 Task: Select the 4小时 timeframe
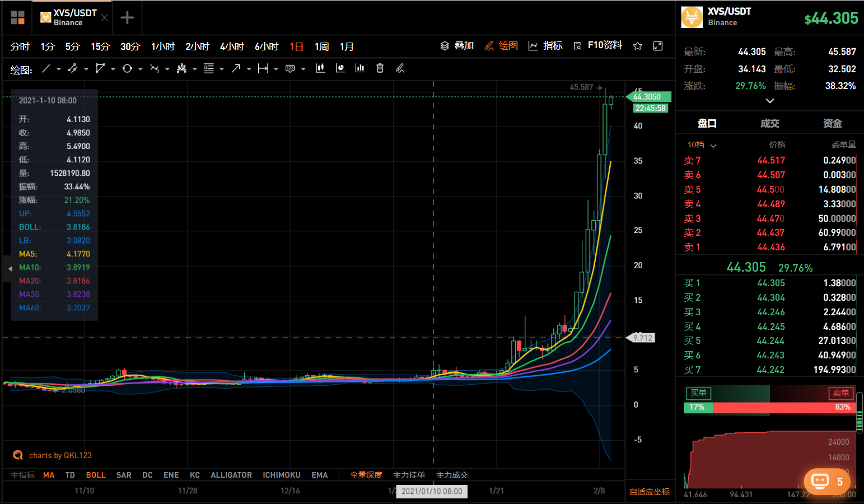231,46
